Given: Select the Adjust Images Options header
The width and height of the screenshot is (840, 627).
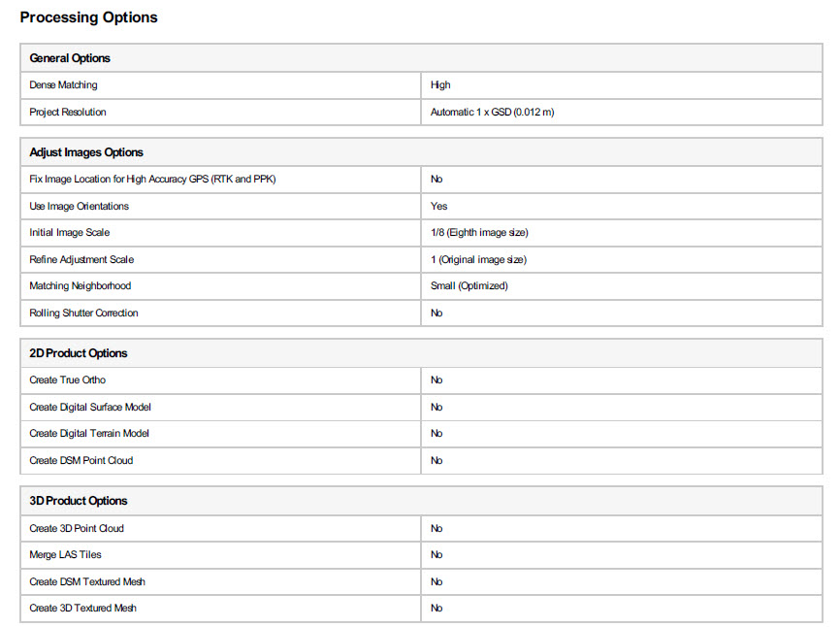Looking at the screenshot, I should [86, 152].
